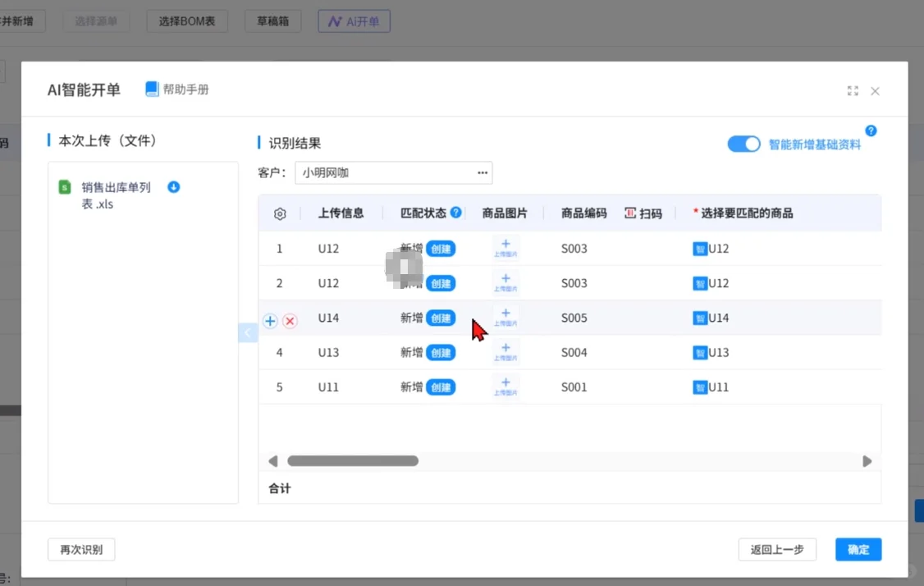
Task: Expand the dialog to fullscreen
Action: 853,91
